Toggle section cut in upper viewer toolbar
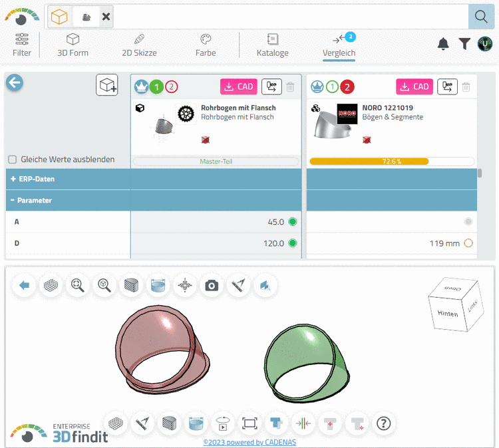The image size is (499, 448). click(131, 286)
